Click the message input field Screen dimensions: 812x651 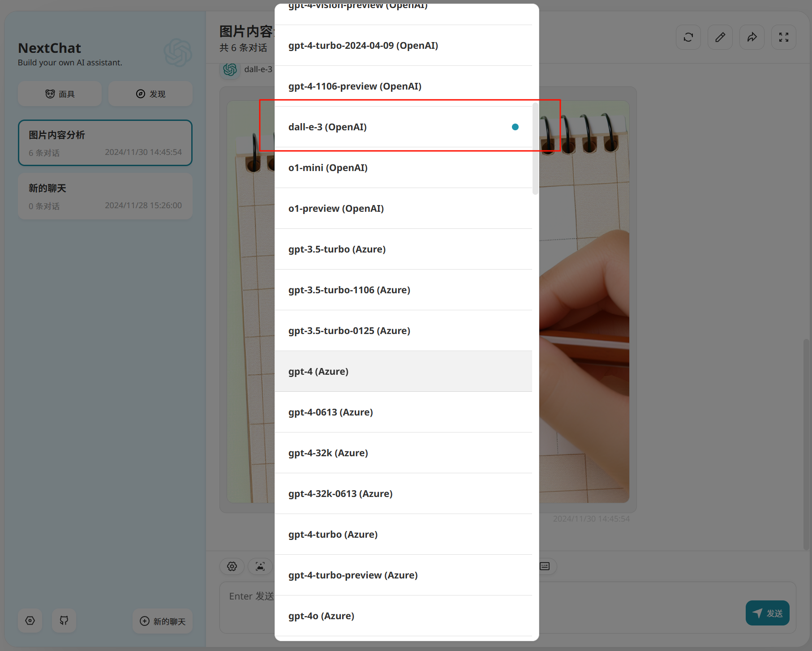point(508,607)
